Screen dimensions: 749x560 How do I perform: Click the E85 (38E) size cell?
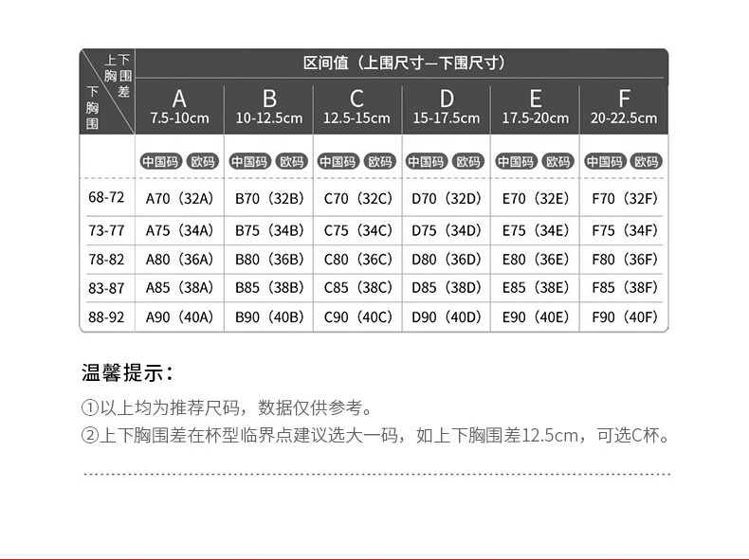click(x=535, y=288)
